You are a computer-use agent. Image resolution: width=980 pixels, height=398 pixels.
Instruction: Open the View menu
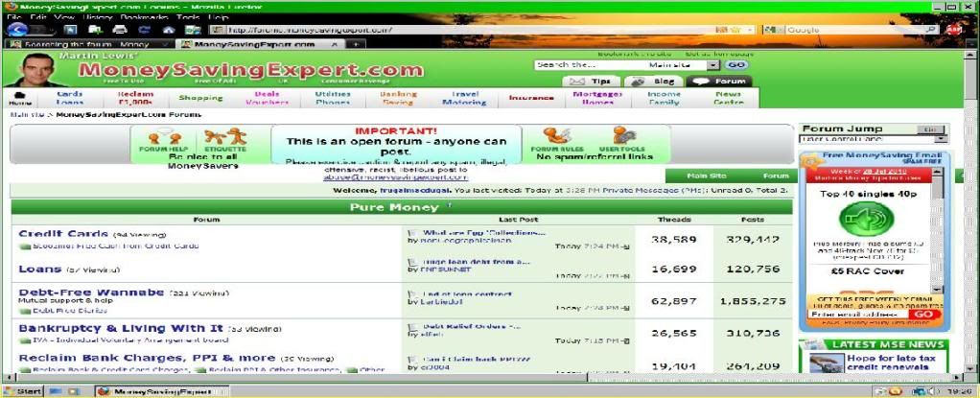[64, 17]
